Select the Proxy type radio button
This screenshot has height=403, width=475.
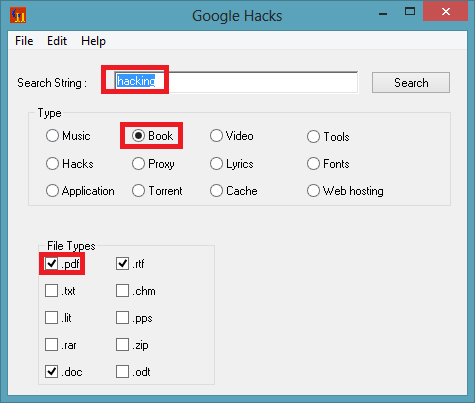pos(138,164)
